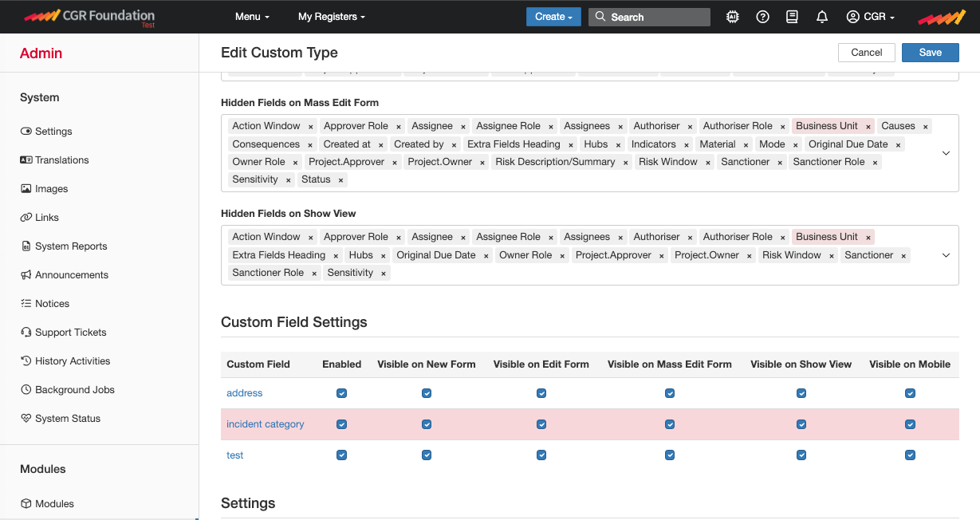Image resolution: width=980 pixels, height=520 pixels.
Task: Open the chip/AI icon in top bar
Action: [x=732, y=17]
